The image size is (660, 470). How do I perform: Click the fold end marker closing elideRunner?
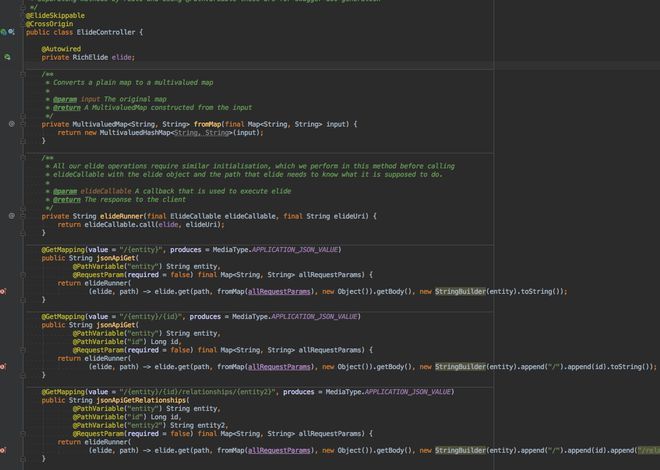[23, 233]
